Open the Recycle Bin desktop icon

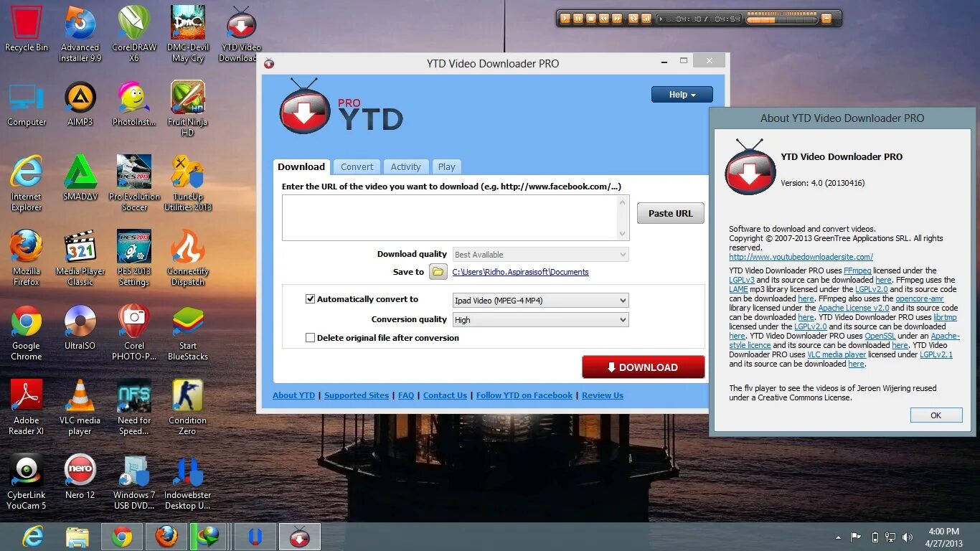pos(27,29)
